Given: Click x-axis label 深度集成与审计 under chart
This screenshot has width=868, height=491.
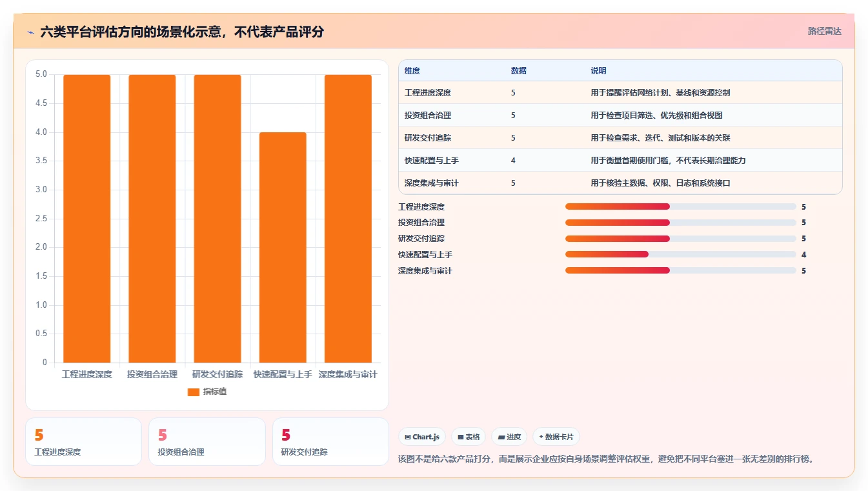Looking at the screenshot, I should pos(348,374).
